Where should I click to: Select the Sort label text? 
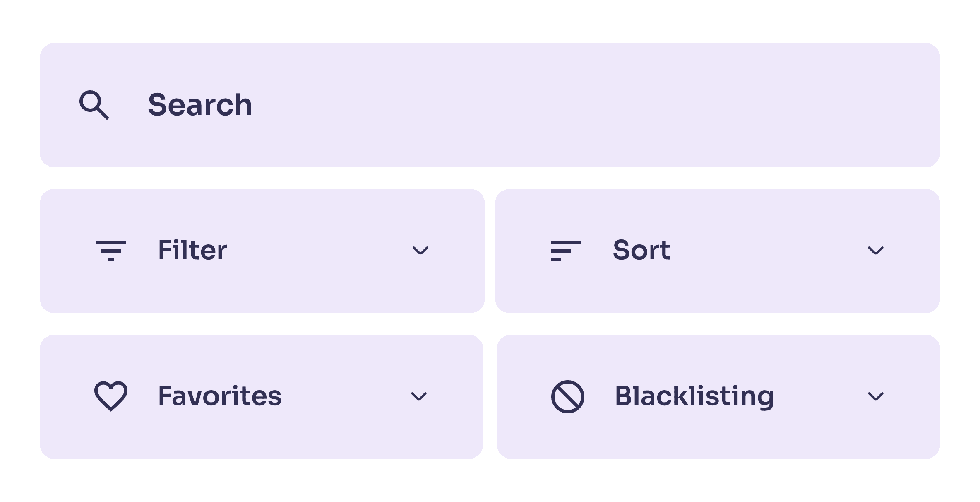click(641, 250)
